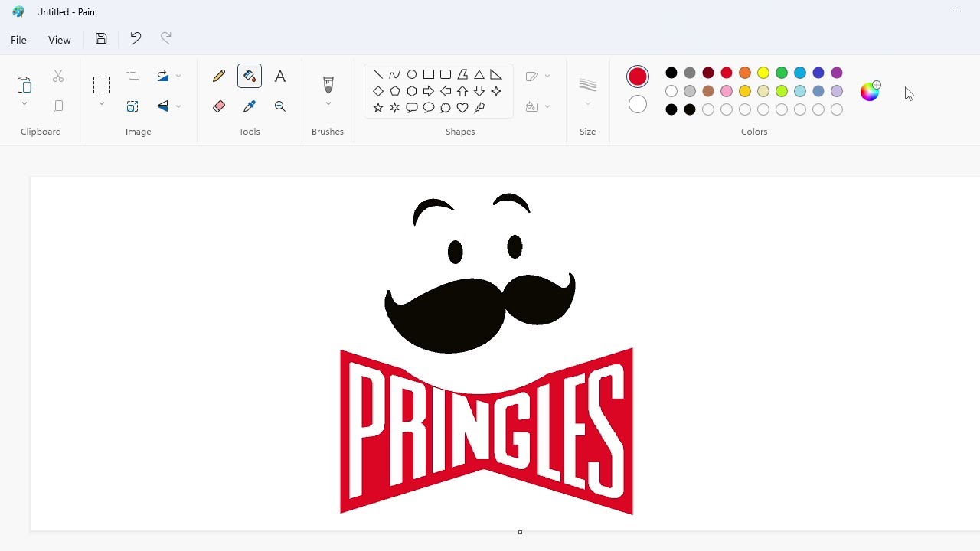Choose the Diamond shape
This screenshot has height=551, width=980.
[x=378, y=91]
